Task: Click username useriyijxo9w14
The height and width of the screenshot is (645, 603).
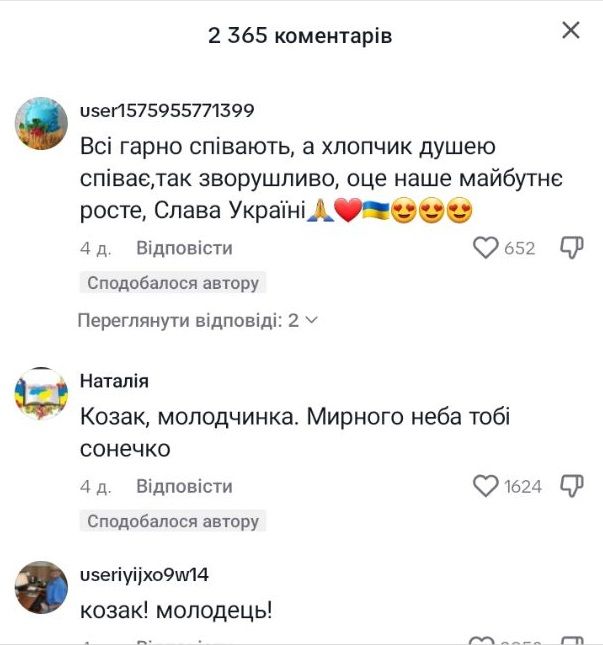Action: pyautogui.click(x=143, y=574)
